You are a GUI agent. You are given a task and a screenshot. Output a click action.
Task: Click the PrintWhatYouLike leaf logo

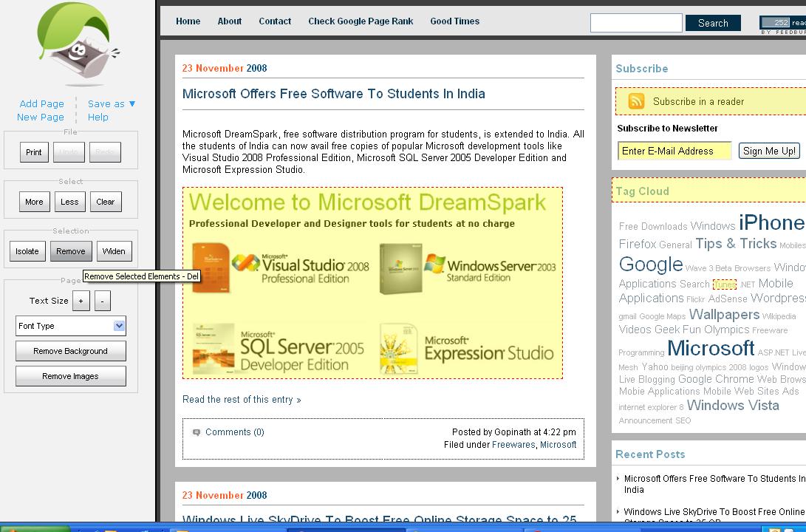(75, 44)
